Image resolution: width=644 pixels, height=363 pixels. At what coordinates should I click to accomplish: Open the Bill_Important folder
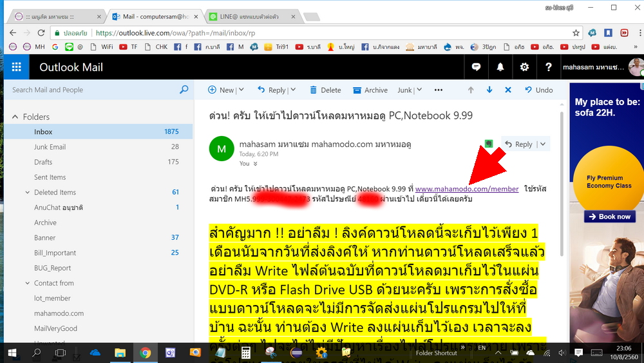point(98,253)
